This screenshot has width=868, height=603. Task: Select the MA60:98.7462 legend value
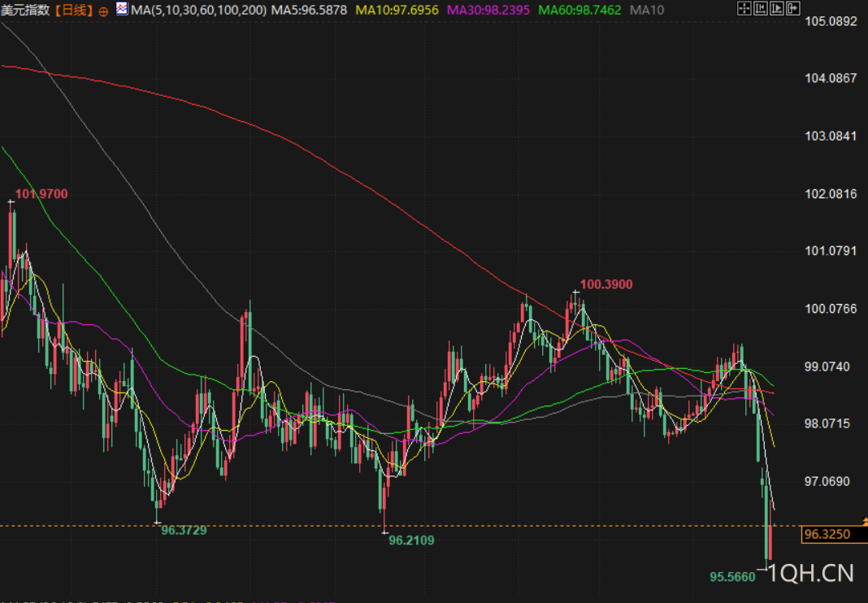579,11
